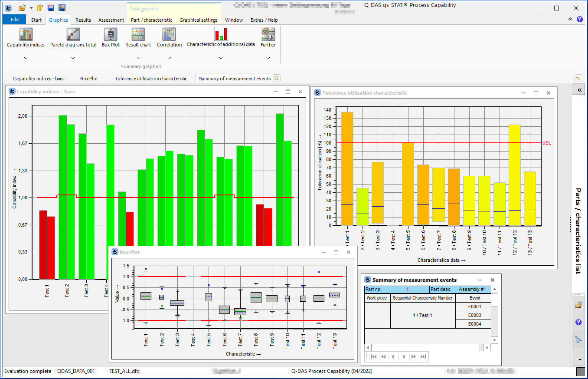Screen dimensions: 588x379
Task: Jump to first record in measurement events
Action: tap(374, 356)
